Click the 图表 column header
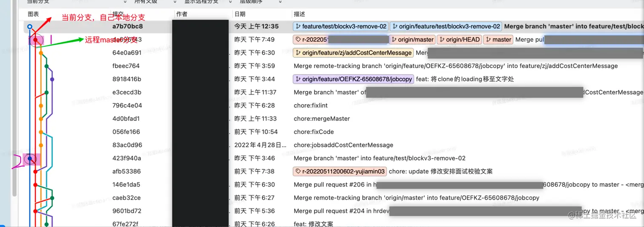The height and width of the screenshot is (227, 644). (33, 14)
